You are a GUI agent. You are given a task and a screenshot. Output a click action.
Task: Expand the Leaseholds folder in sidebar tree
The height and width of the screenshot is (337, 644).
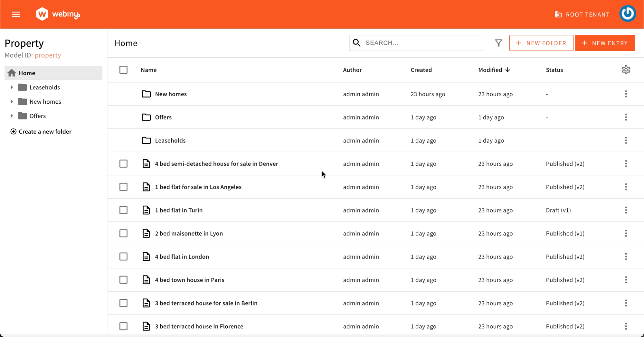pyautogui.click(x=12, y=87)
